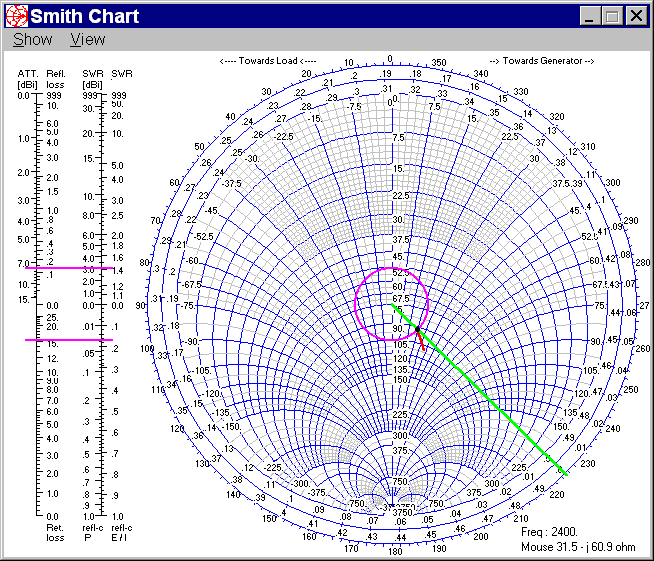Click the black impedance marker dot
The height and width of the screenshot is (561, 654).
(x=418, y=330)
